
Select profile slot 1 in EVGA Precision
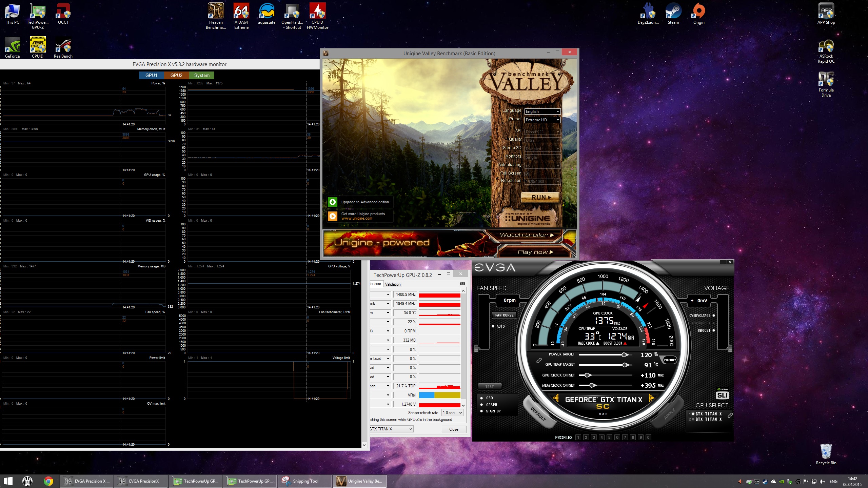click(x=578, y=438)
